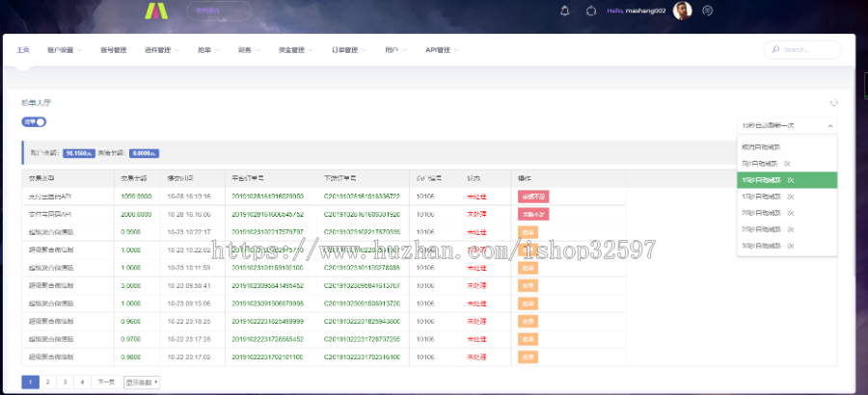Expand the 资金管理 navigation menu
Viewport: 868px width, 395px height.
click(x=296, y=50)
